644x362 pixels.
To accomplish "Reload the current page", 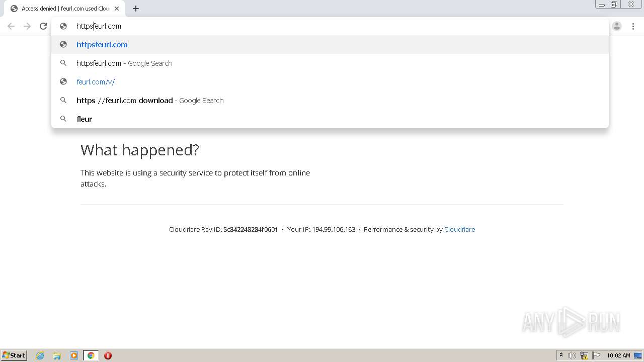I will [x=43, y=26].
